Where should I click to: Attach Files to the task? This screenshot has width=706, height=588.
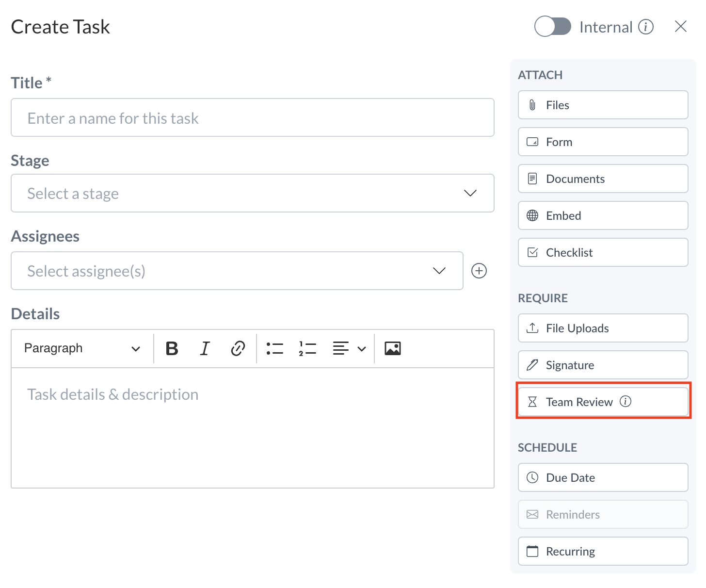coord(603,105)
